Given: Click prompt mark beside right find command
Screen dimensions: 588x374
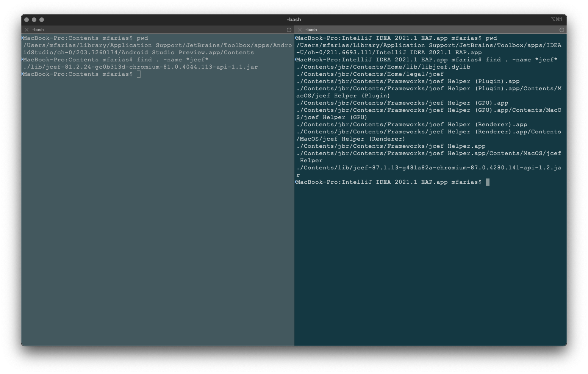Looking at the screenshot, I should [x=296, y=59].
